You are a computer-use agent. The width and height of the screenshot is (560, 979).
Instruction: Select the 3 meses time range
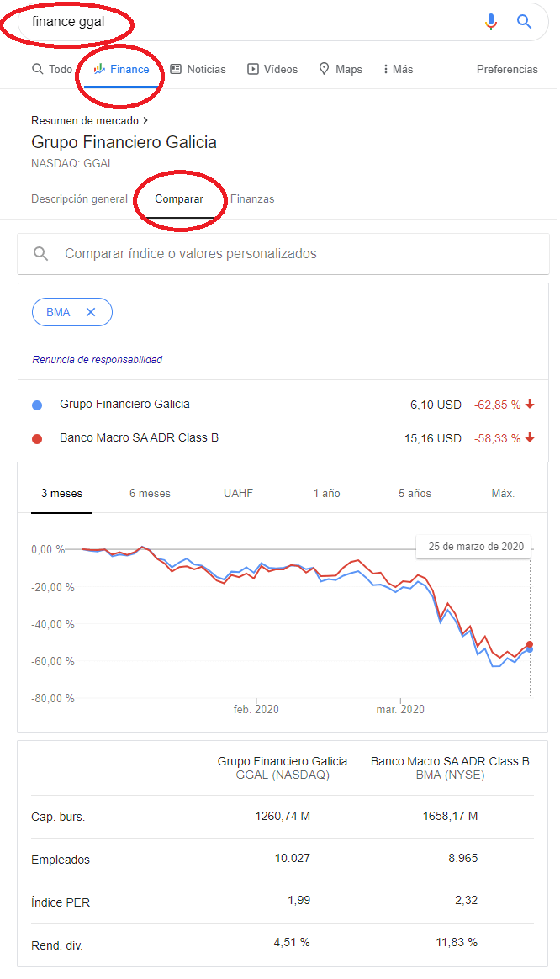point(62,493)
